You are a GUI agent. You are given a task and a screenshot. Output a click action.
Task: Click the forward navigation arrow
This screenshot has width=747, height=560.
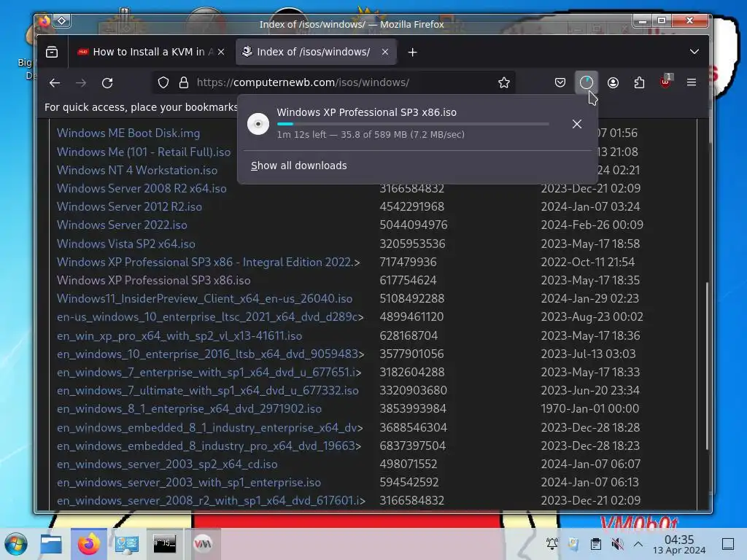click(x=81, y=83)
